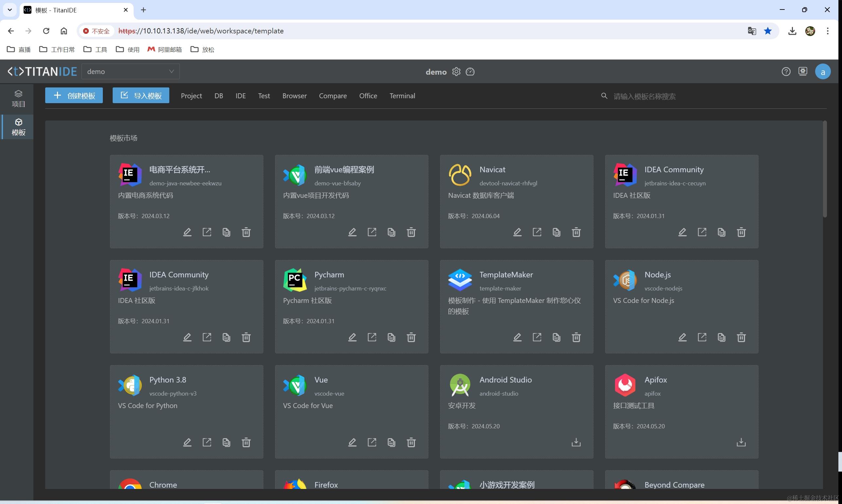Open the Navicat template logo

click(460, 175)
